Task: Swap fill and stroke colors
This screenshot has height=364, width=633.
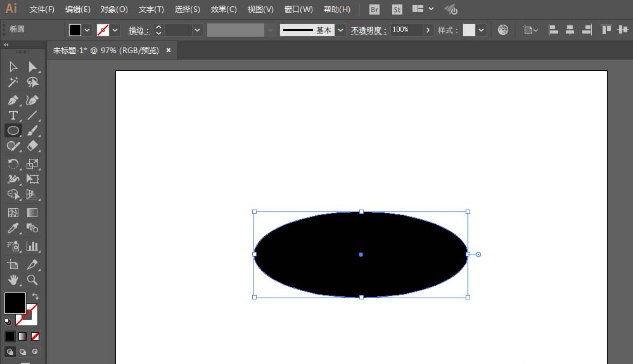Action: (35, 296)
